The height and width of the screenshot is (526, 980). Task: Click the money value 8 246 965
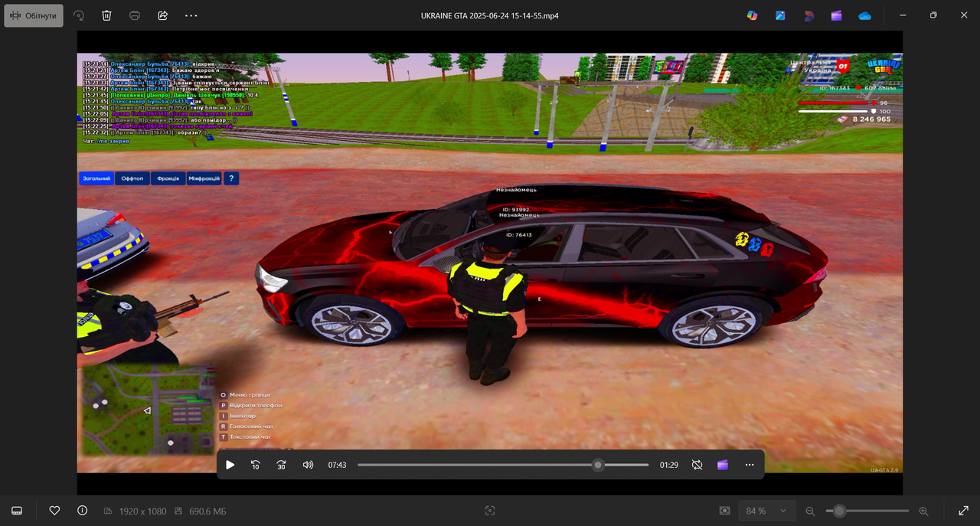(x=871, y=119)
